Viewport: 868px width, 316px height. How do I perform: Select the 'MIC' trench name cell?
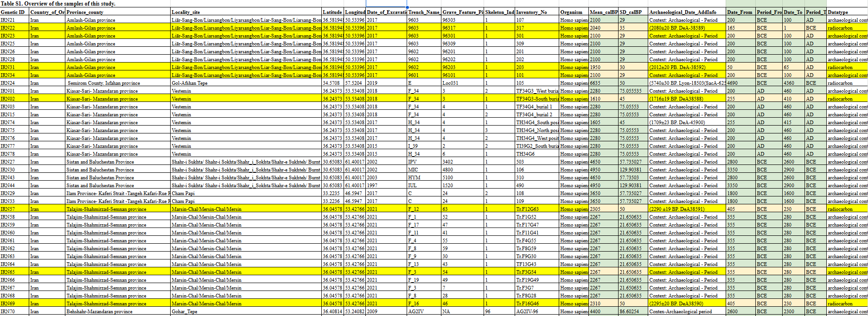[424, 170]
